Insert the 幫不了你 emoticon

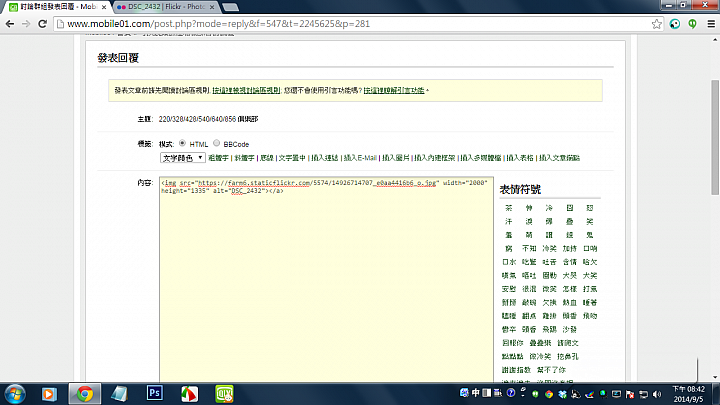pyautogui.click(x=551, y=370)
